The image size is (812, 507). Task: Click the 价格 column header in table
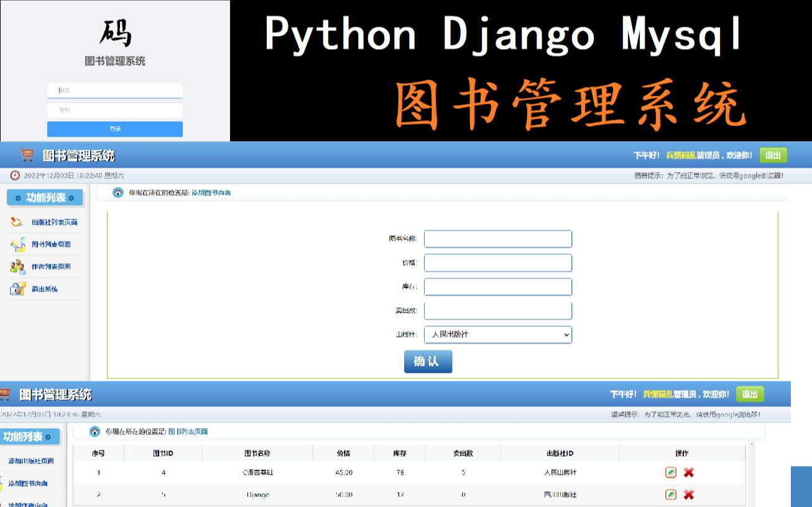click(343, 454)
